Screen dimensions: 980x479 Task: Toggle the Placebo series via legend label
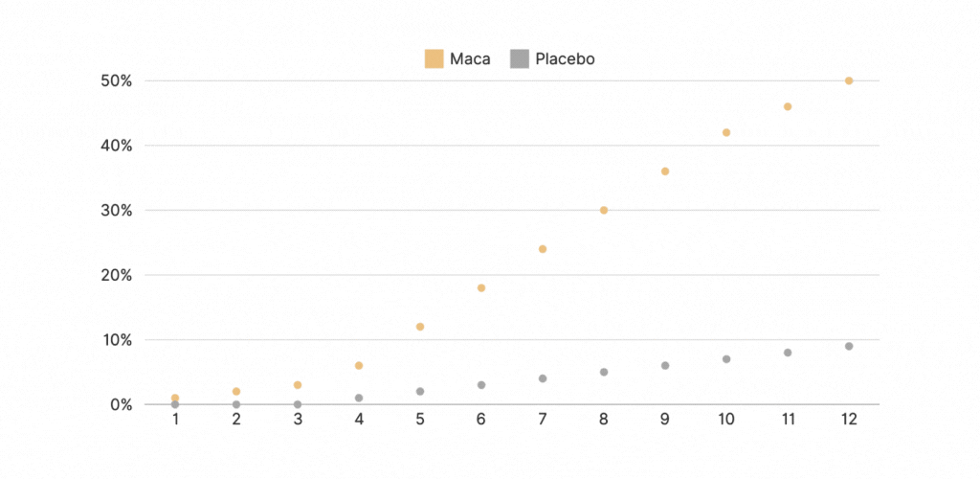(x=565, y=59)
